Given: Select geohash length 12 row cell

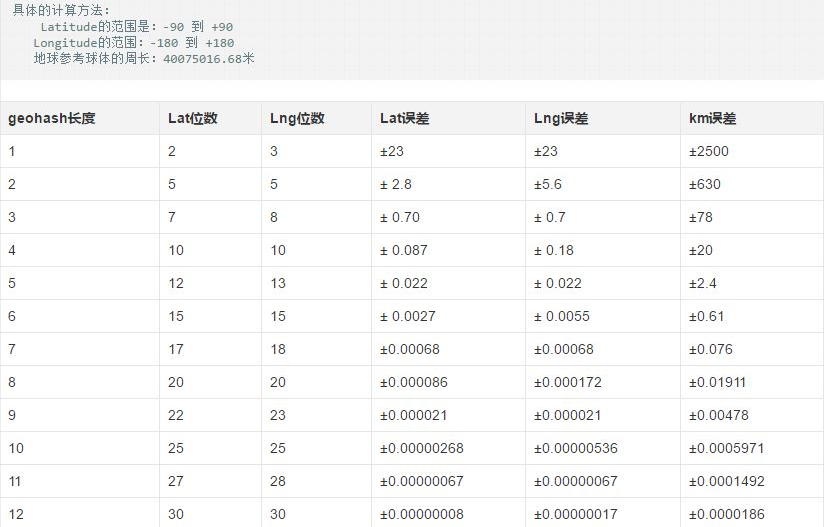Looking at the screenshot, I should click(x=13, y=514).
